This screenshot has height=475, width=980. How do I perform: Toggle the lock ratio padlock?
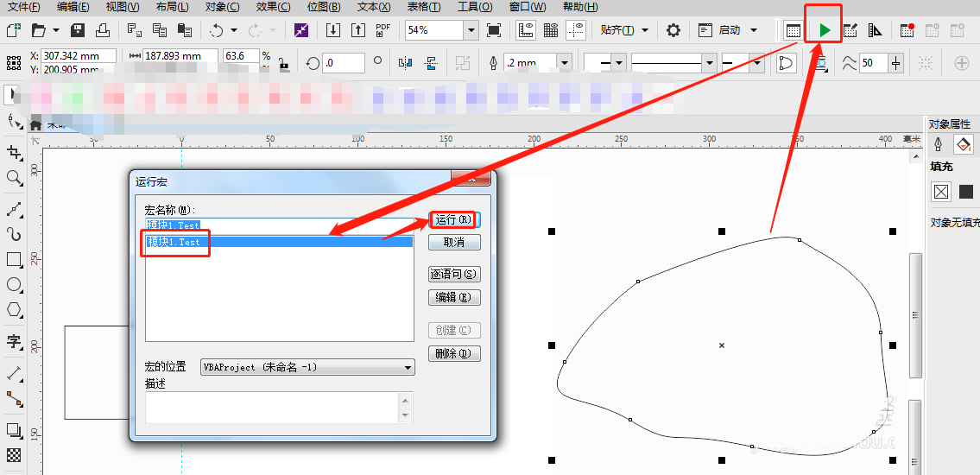[x=284, y=64]
